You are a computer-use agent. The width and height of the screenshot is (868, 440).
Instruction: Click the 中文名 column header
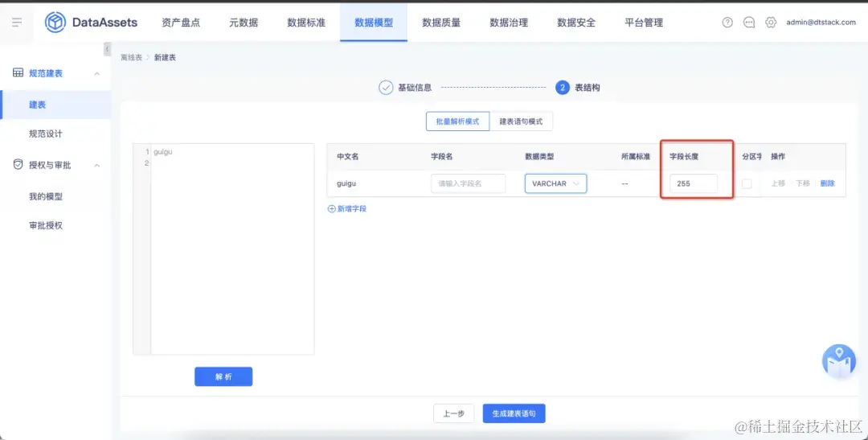[x=348, y=157]
